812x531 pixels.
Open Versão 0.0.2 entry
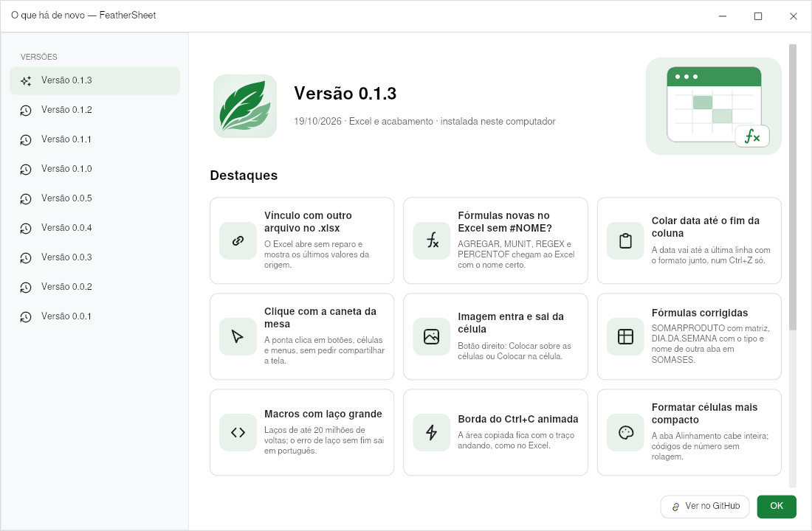pyautogui.click(x=94, y=287)
